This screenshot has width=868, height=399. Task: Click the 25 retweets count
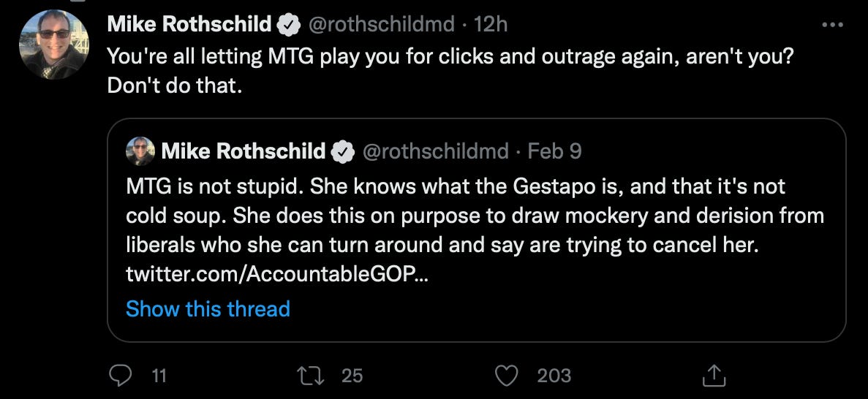click(352, 376)
